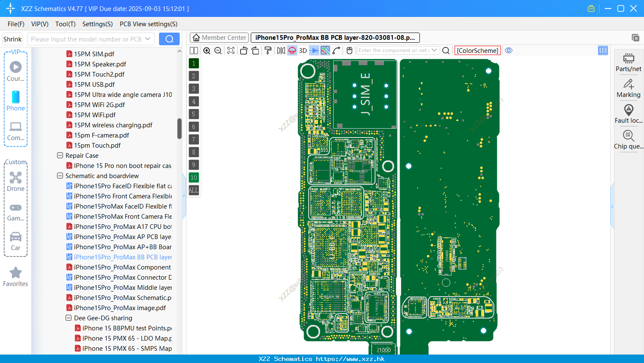Screen dimensions: 644x363
Task: Rotate the board counterclockwise
Action: point(244,50)
